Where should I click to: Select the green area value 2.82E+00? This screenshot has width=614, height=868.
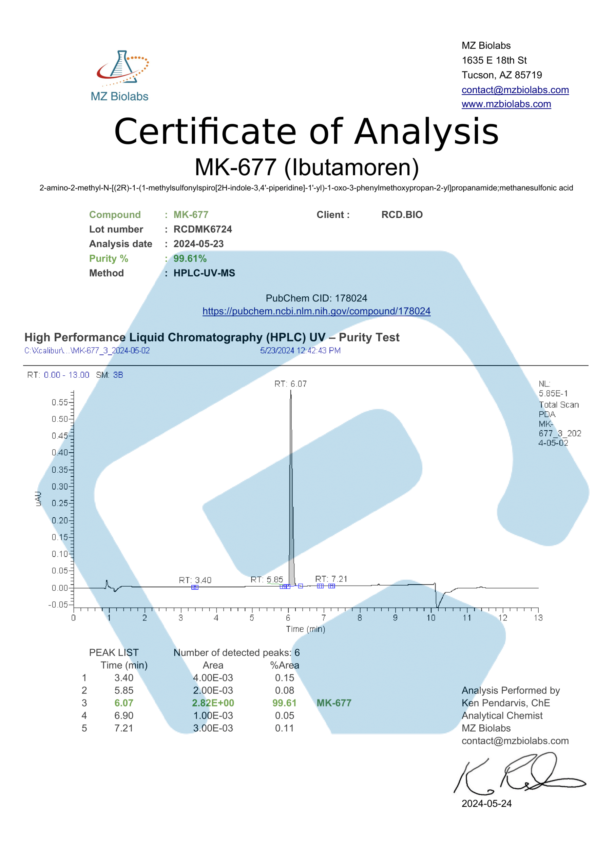coord(213,703)
